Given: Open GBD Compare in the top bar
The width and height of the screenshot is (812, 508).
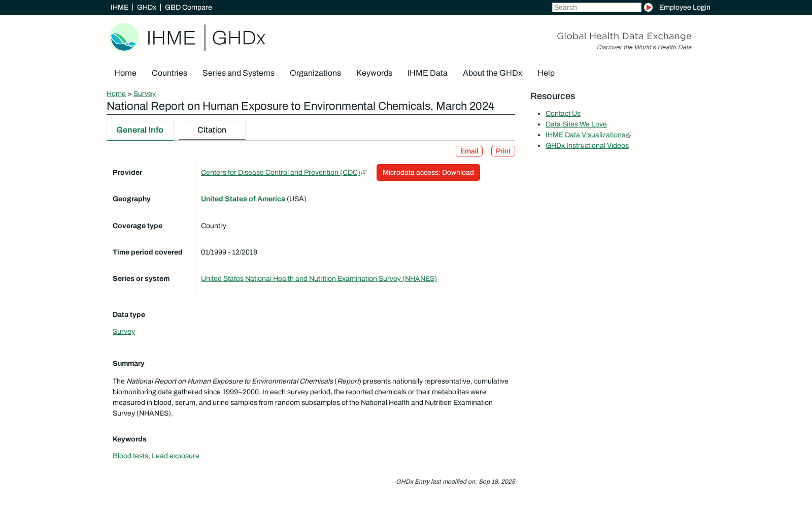Looking at the screenshot, I should click(188, 7).
